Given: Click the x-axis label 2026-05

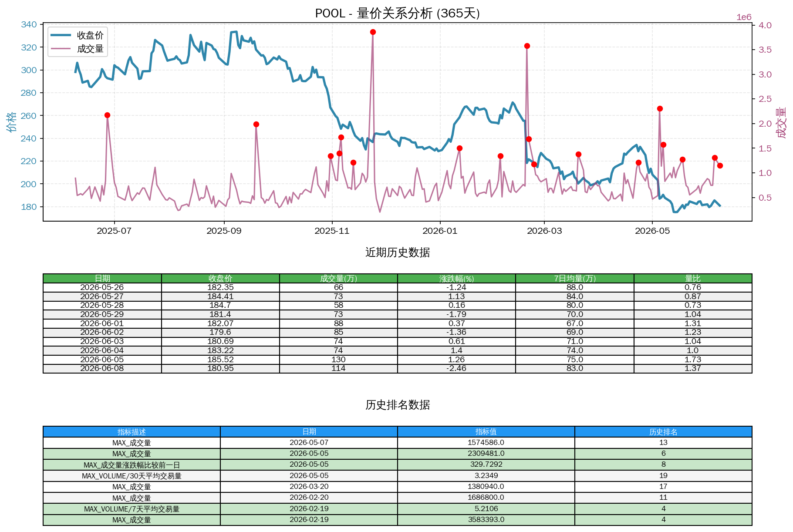Looking at the screenshot, I should pyautogui.click(x=652, y=231).
